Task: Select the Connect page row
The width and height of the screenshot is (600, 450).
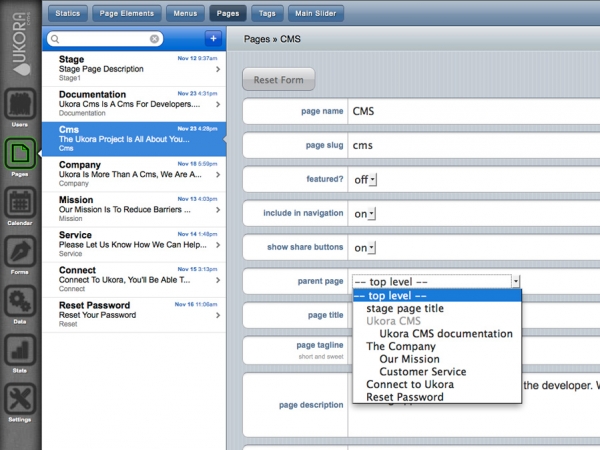Action: point(134,280)
